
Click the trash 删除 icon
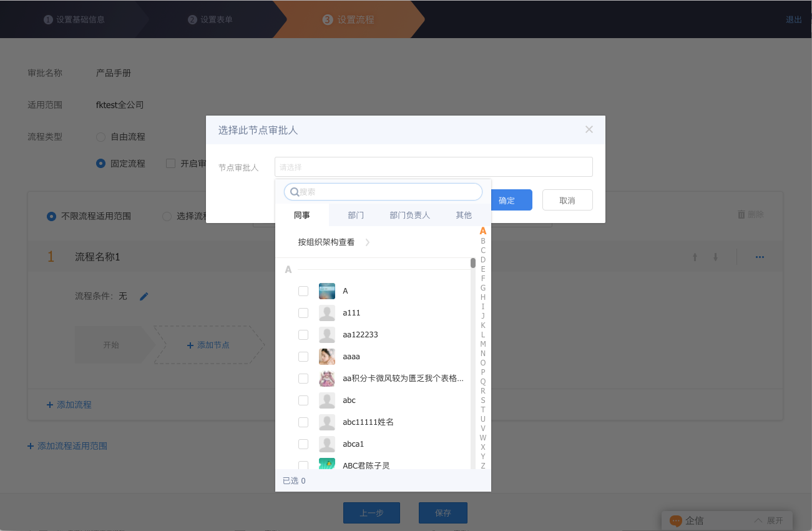pos(741,214)
